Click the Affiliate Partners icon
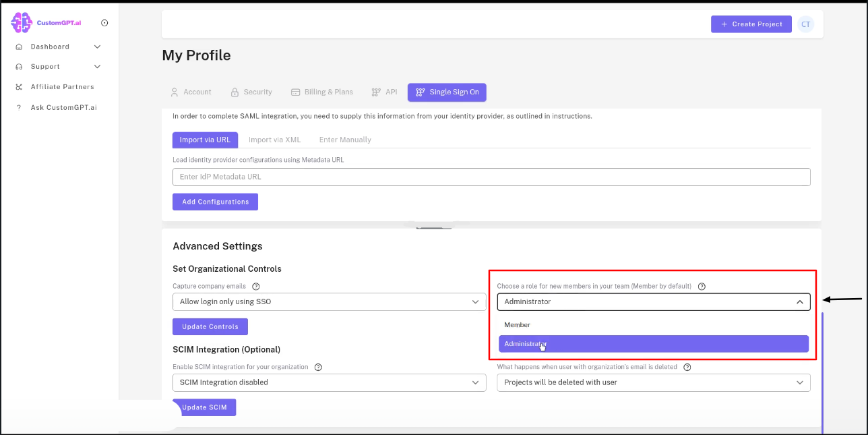The height and width of the screenshot is (435, 868). [18, 87]
